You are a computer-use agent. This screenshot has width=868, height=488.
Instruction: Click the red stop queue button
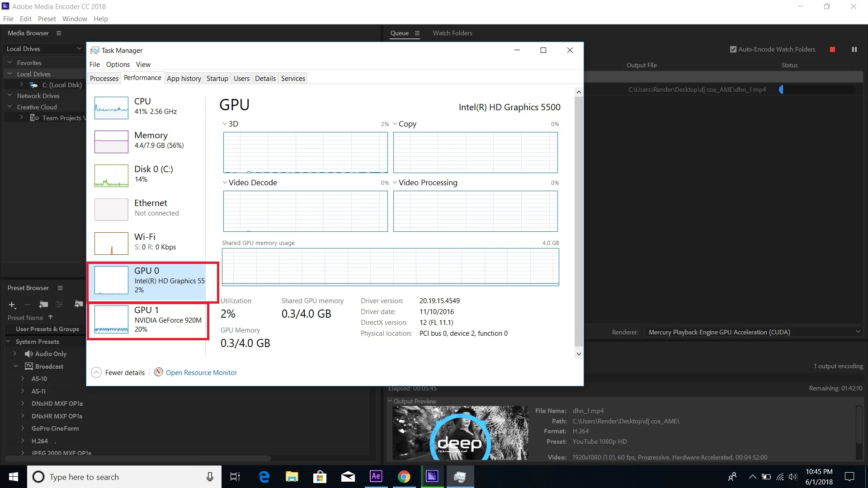(832, 50)
